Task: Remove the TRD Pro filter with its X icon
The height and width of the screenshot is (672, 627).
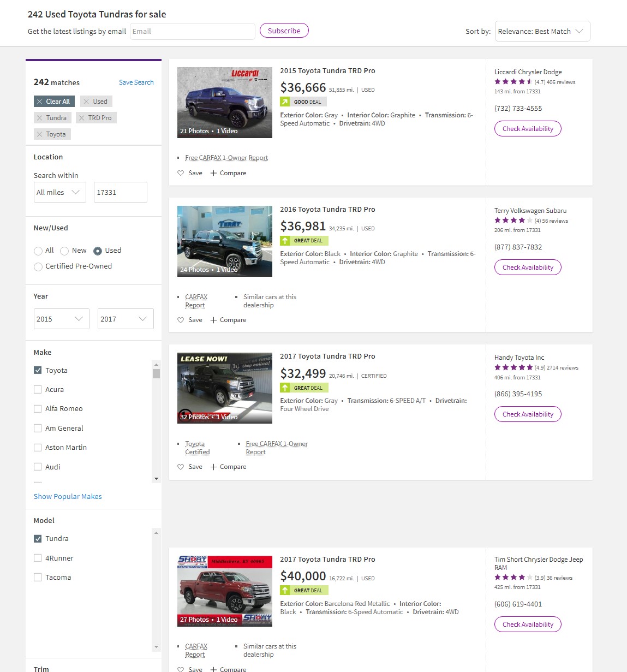Action: [x=82, y=118]
